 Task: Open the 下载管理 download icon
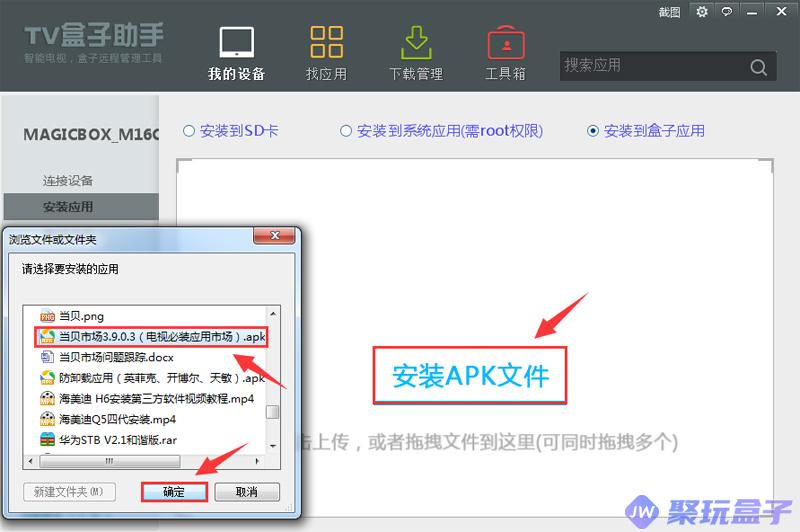click(x=416, y=43)
